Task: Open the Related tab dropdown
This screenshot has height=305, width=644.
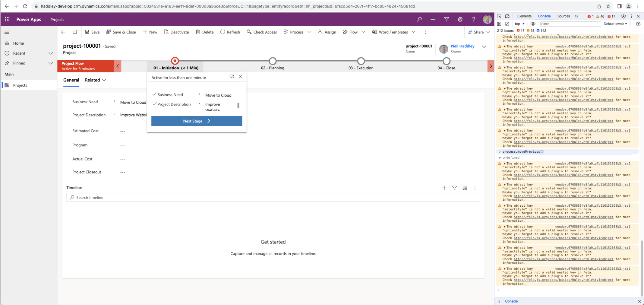Action: tap(95, 80)
